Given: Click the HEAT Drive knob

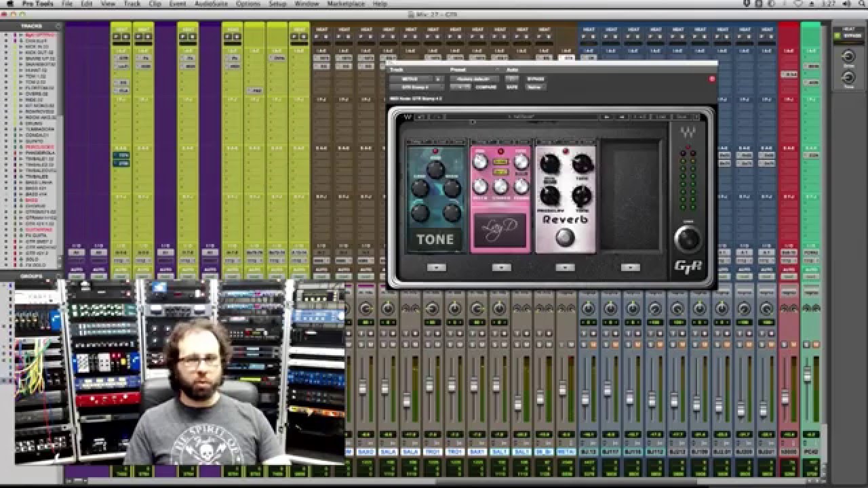Looking at the screenshot, I should tap(848, 56).
